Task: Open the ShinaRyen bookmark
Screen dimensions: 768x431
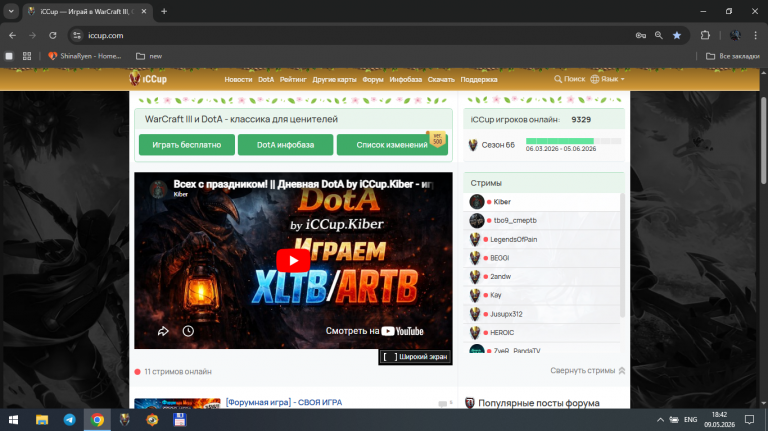Action: point(85,56)
